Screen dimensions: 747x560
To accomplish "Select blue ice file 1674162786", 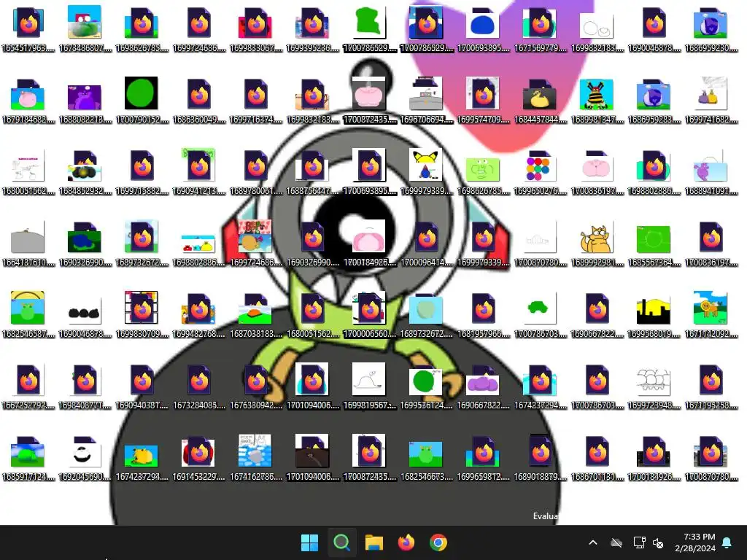I will pos(256,458).
